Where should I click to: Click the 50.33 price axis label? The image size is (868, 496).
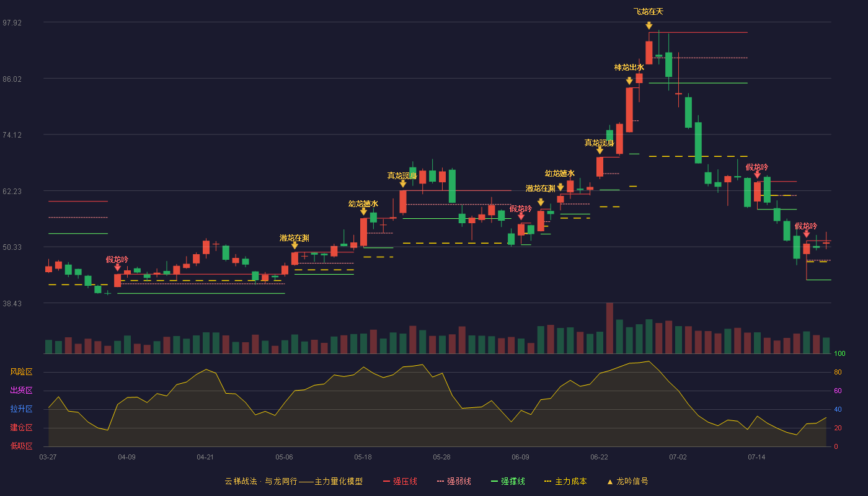click(x=12, y=247)
